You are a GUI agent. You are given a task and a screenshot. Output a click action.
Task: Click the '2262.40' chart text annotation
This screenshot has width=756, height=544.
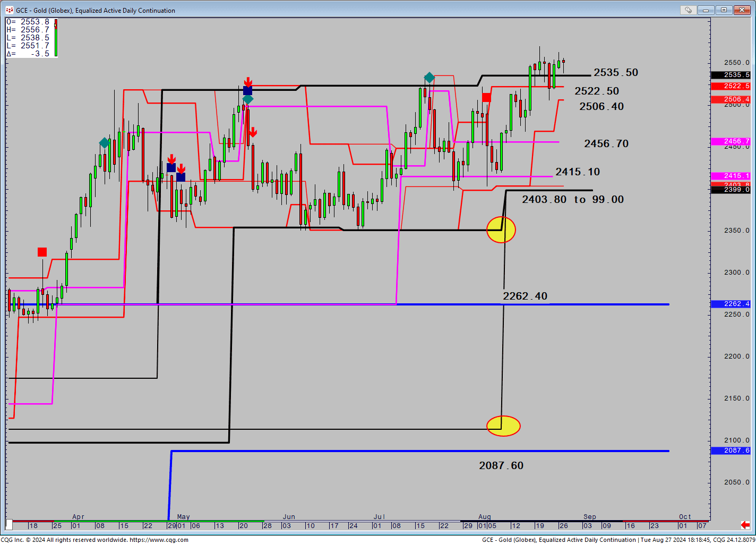pyautogui.click(x=525, y=296)
